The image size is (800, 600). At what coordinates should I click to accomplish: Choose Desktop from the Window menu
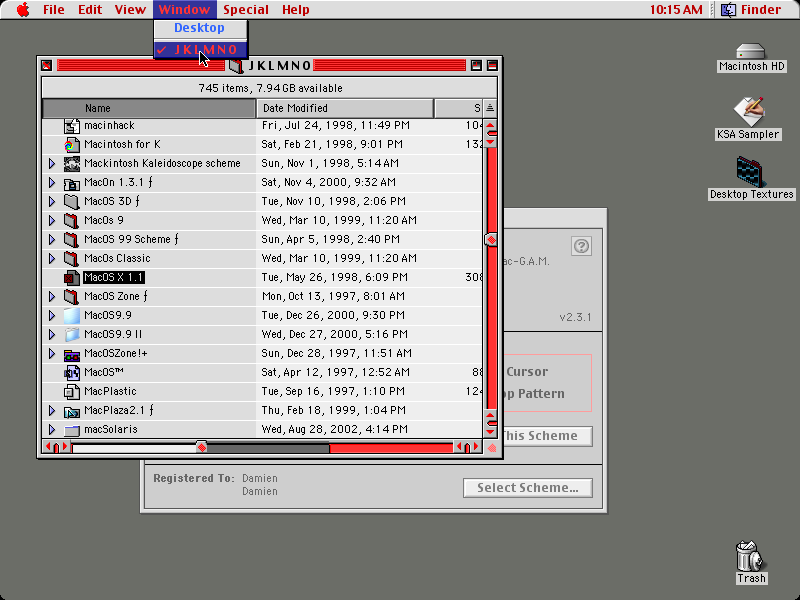pos(200,28)
